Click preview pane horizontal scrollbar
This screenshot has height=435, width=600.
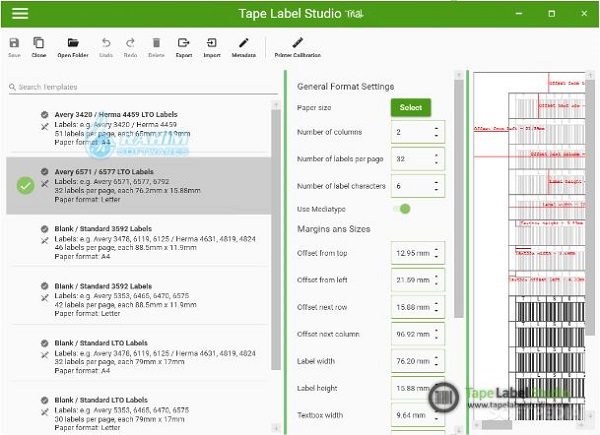(x=496, y=424)
